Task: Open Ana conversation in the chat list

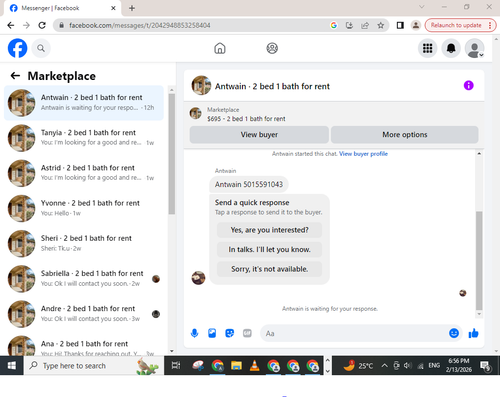Action: point(84,345)
